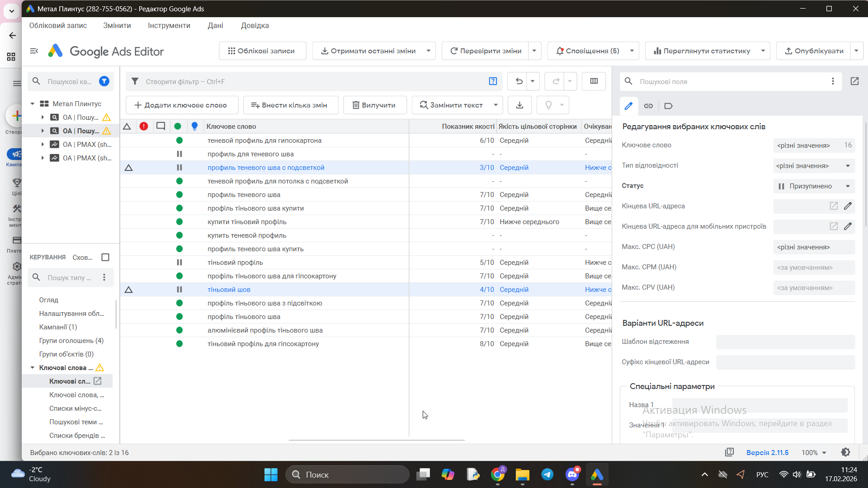This screenshot has height=488, width=868.
Task: Click Додати ключове слово button
Action: tap(181, 105)
